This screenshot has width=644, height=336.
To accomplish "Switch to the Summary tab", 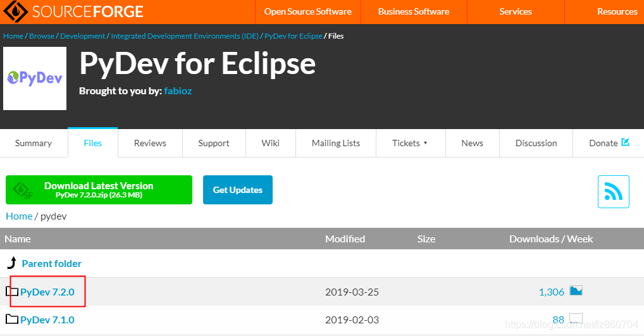I will (x=34, y=143).
